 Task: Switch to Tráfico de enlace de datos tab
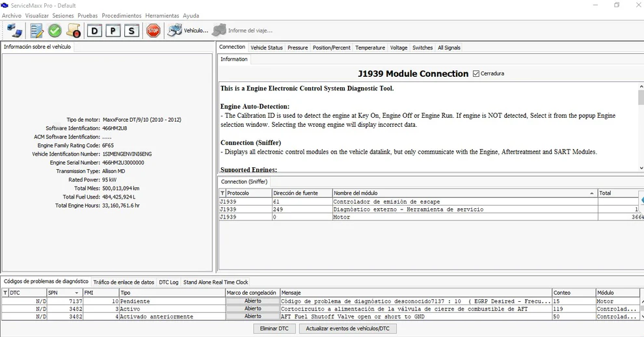click(124, 282)
